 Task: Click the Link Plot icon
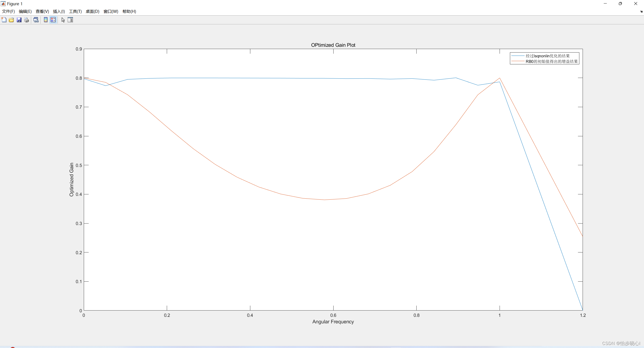click(x=36, y=20)
